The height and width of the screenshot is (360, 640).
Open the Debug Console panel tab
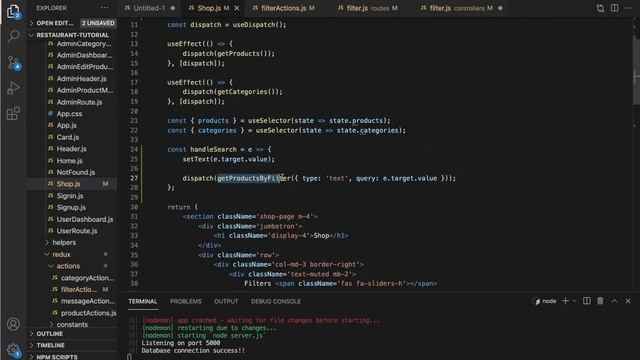276,301
